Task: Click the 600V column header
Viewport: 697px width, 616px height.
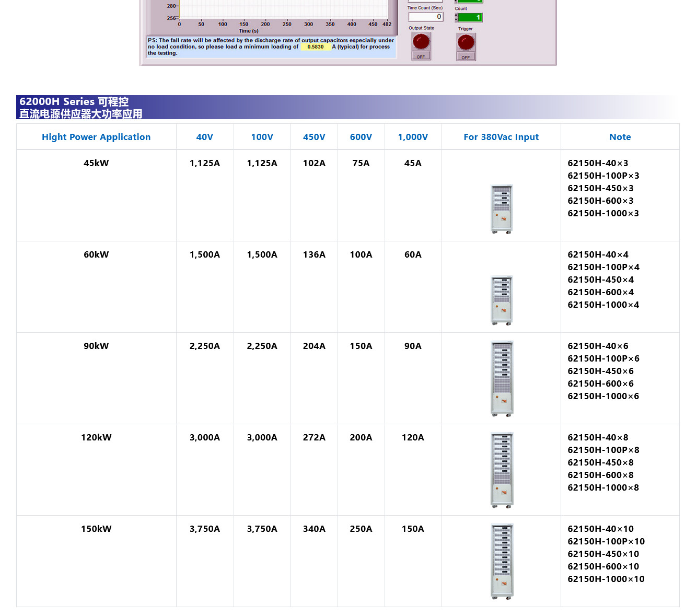Action: (361, 137)
